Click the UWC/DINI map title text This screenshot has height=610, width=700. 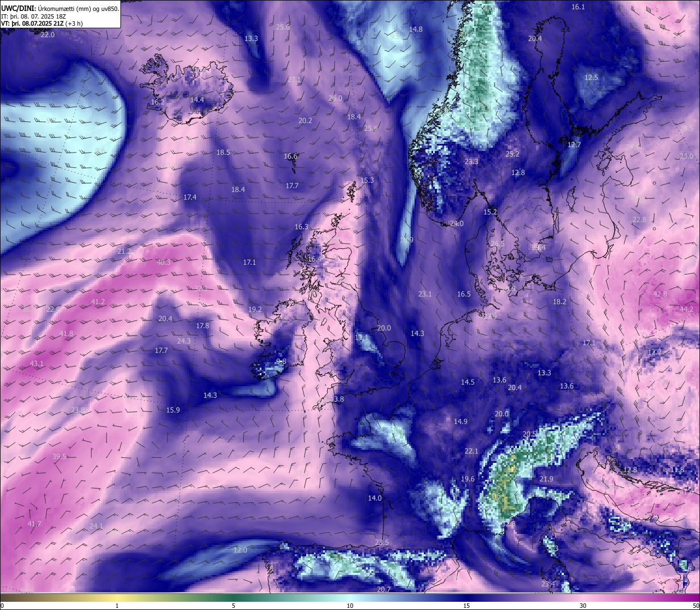60,8
